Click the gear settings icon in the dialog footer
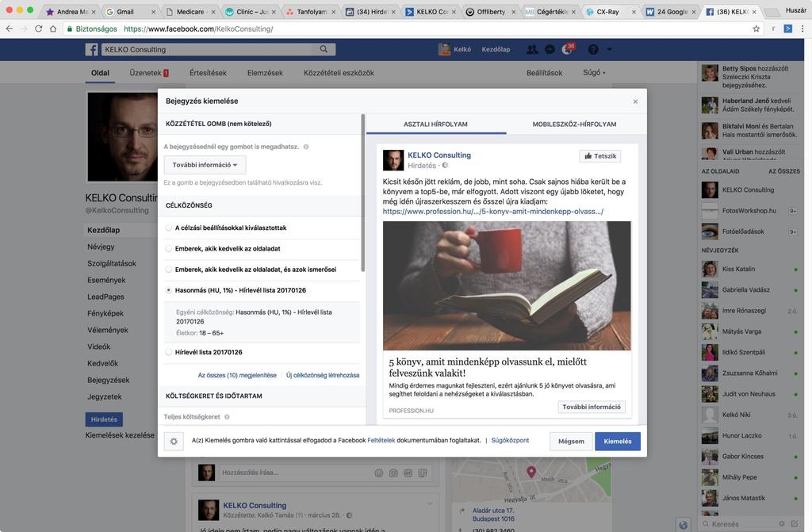The height and width of the screenshot is (532, 812). (174, 442)
